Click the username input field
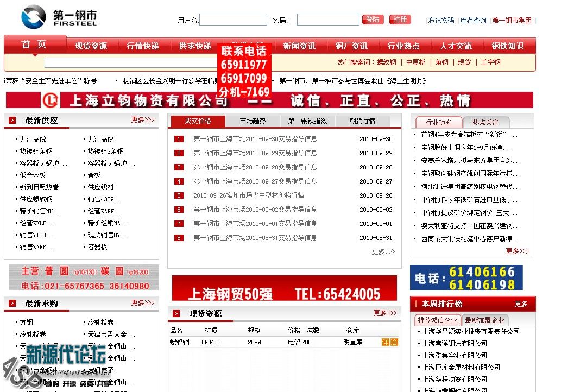The height and width of the screenshot is (392, 574). 233,20
